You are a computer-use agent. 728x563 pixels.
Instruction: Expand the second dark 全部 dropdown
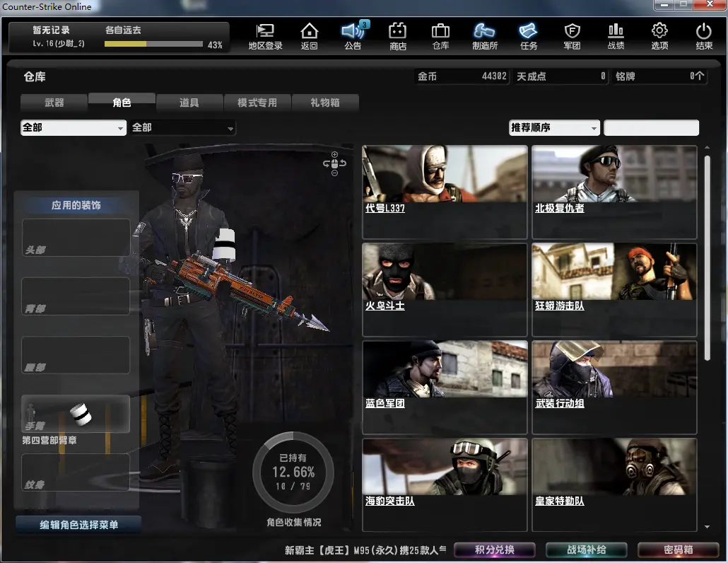(183, 128)
